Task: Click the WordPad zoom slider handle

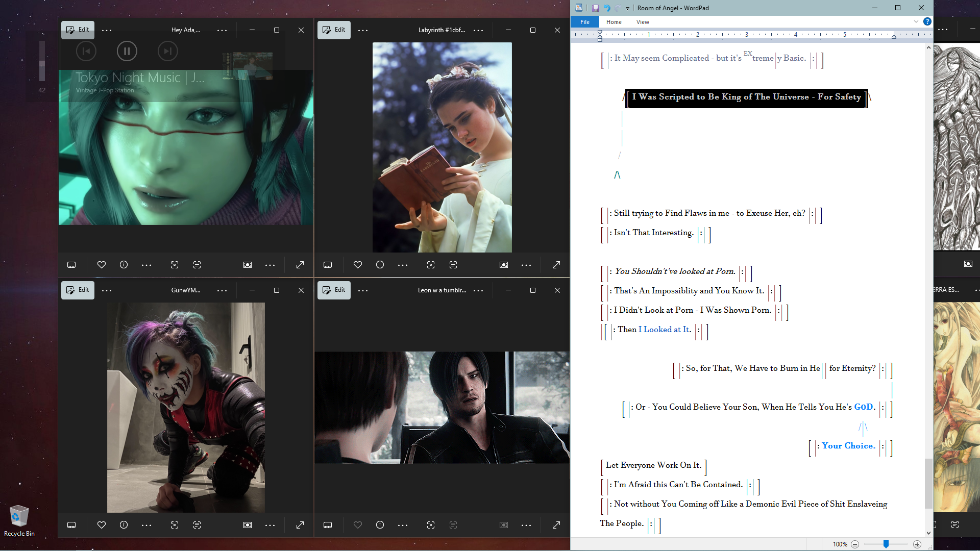Action: click(886, 544)
